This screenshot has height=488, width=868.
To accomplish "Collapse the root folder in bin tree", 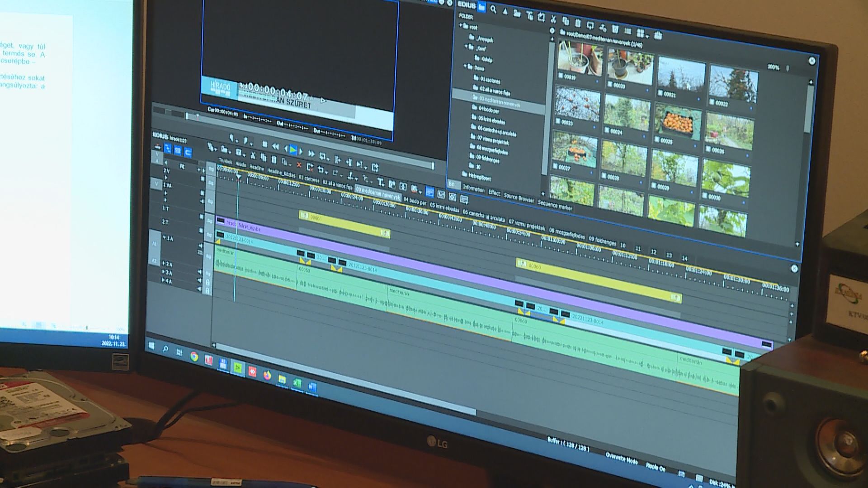I will tap(460, 25).
